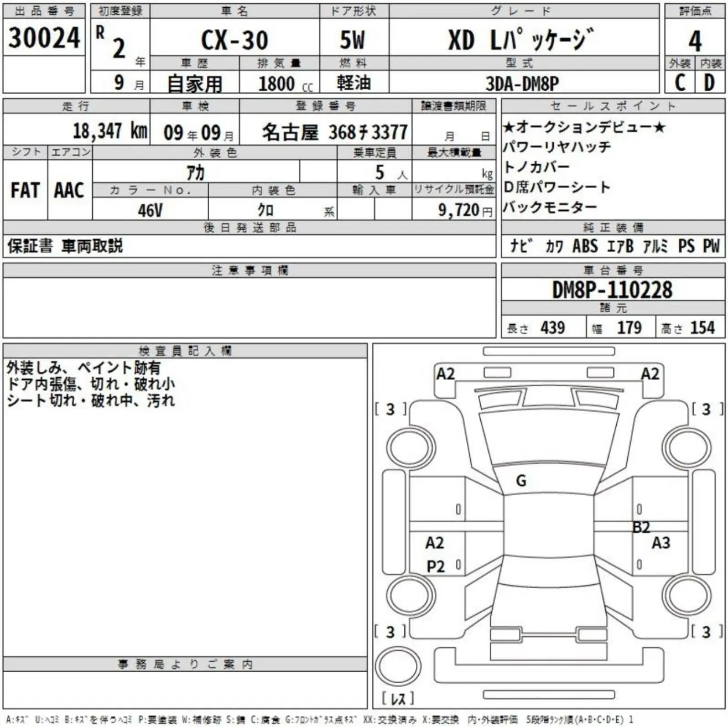Screen dimensions: 728x727
Task: Click the カワ leather equipment entry
Action: tap(554, 246)
